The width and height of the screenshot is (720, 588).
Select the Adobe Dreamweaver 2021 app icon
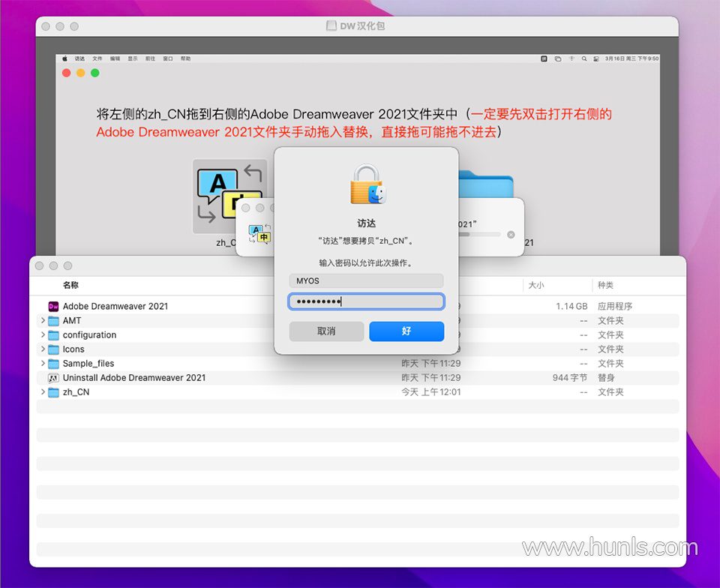click(x=53, y=306)
